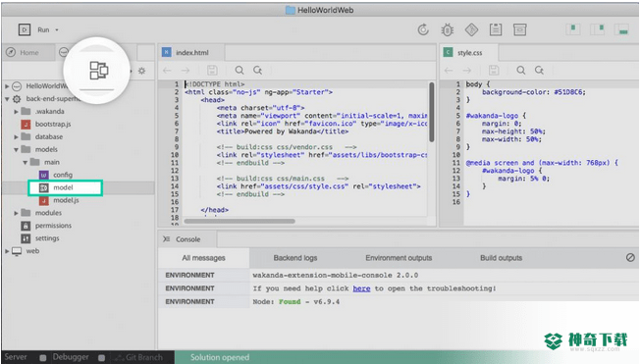Click the Run play icon
The height and width of the screenshot is (364, 640).
pyautogui.click(x=25, y=29)
